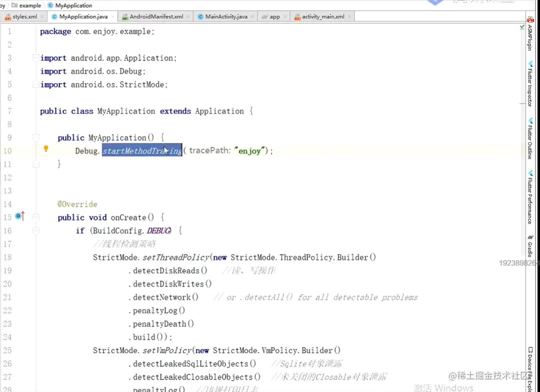Open the ASMPlugin tool window
Viewport: 540px width, 392px height.
tap(530, 33)
